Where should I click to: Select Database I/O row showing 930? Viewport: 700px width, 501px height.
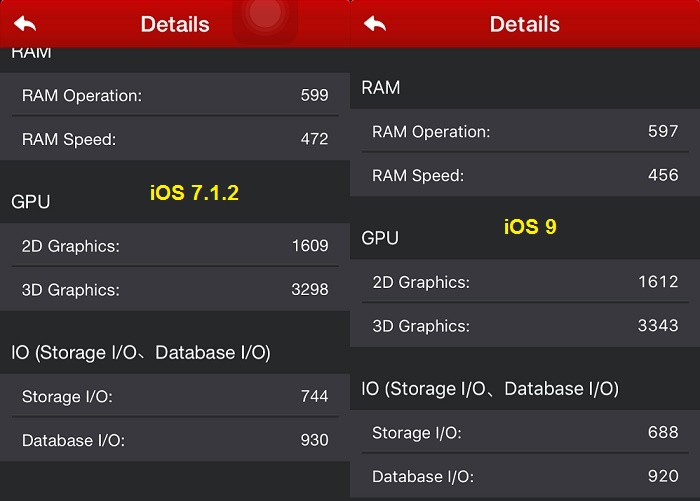pyautogui.click(x=175, y=440)
